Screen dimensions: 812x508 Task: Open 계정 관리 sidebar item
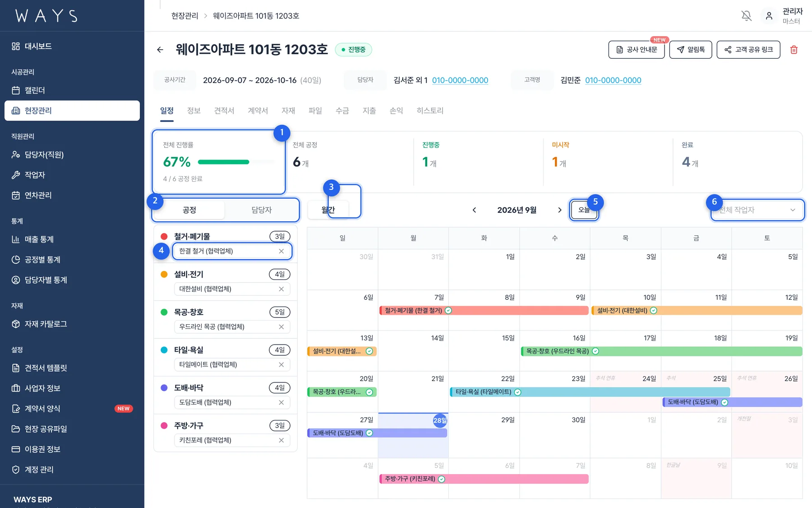click(x=72, y=470)
